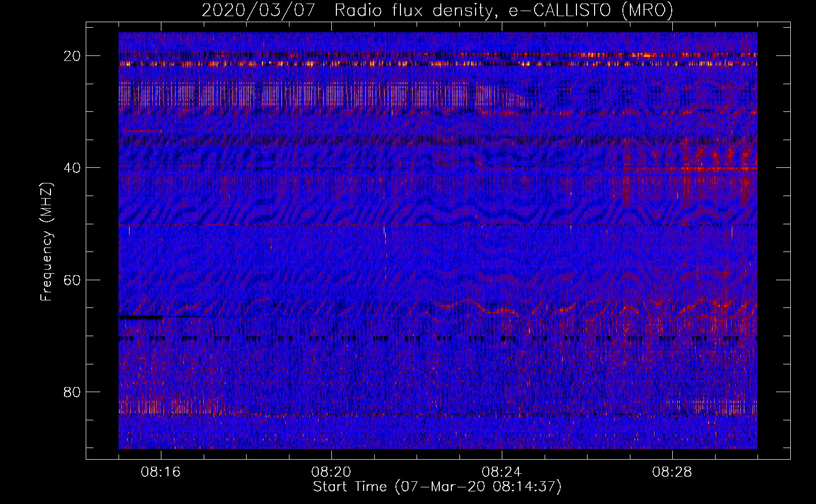Click the "08:20" time tick label
816x504 pixels.
(x=331, y=472)
